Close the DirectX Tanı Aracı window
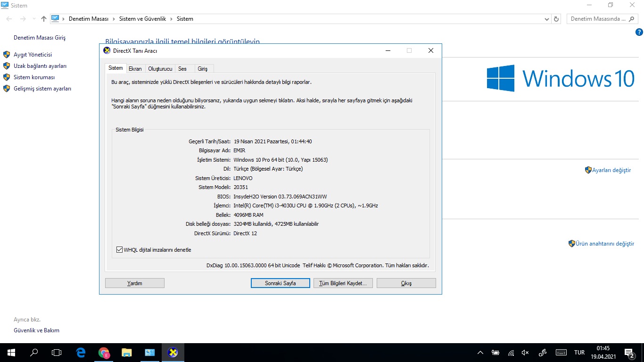The height and width of the screenshot is (362, 644). [431, 51]
